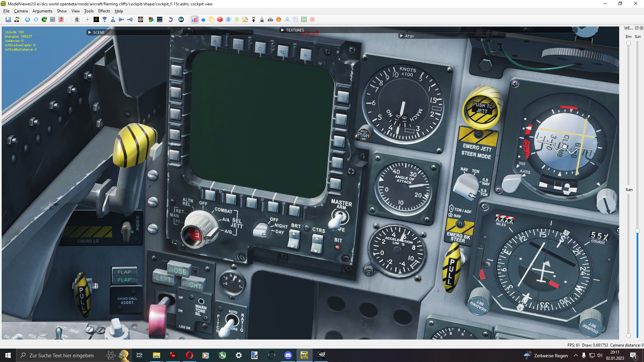Click the light blue cube icon

coord(228,19)
